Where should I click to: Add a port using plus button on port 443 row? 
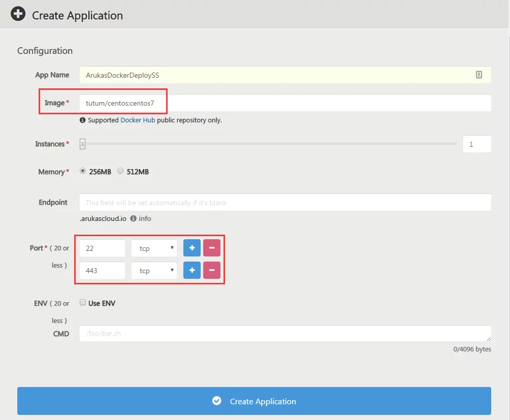(192, 271)
